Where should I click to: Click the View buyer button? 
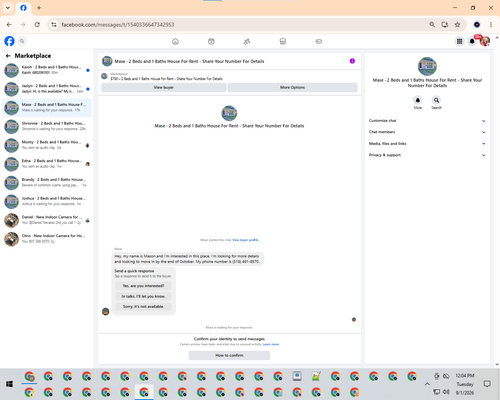[164, 87]
